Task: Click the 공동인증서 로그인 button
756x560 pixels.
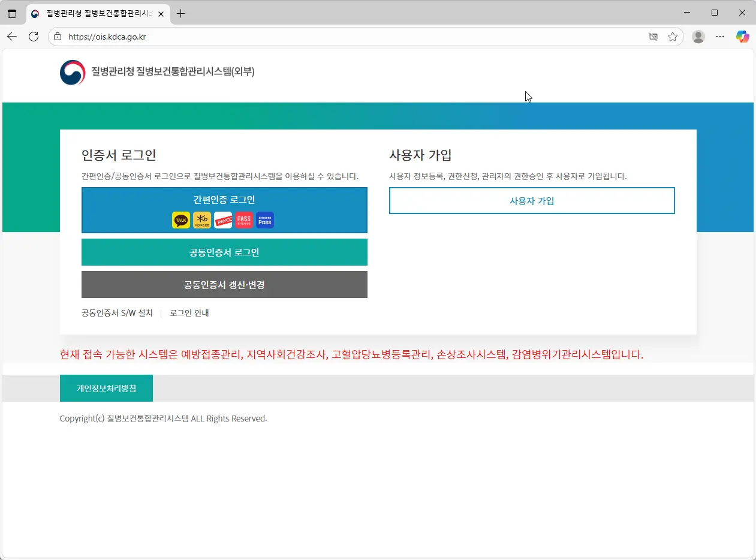Action: pos(224,252)
